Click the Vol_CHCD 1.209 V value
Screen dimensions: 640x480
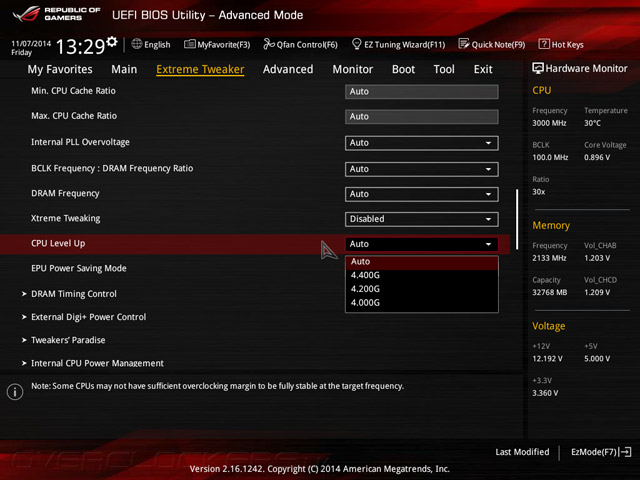click(597, 292)
